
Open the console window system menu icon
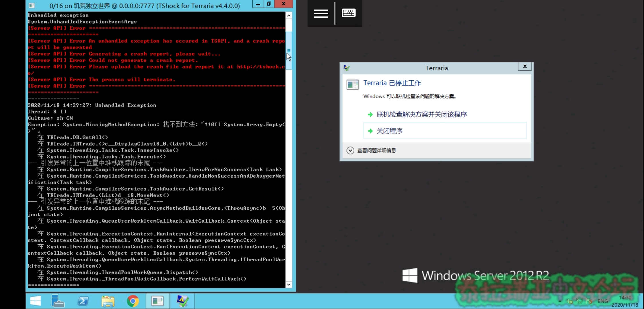point(32,5)
